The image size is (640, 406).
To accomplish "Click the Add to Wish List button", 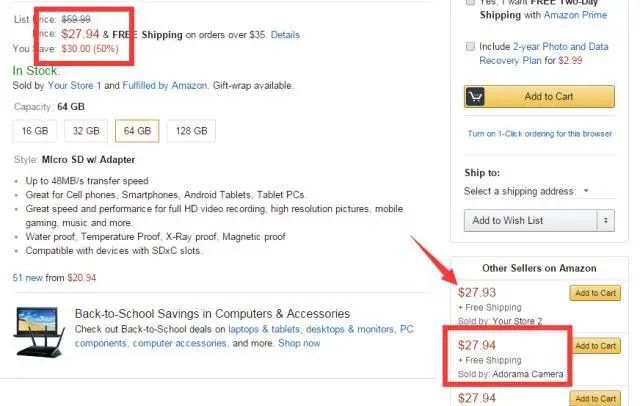I will (x=530, y=220).
